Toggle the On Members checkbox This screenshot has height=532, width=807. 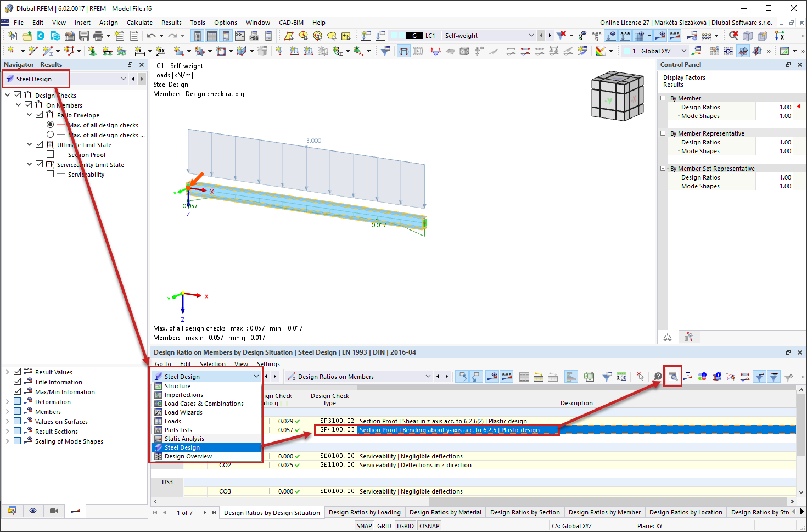tap(29, 105)
